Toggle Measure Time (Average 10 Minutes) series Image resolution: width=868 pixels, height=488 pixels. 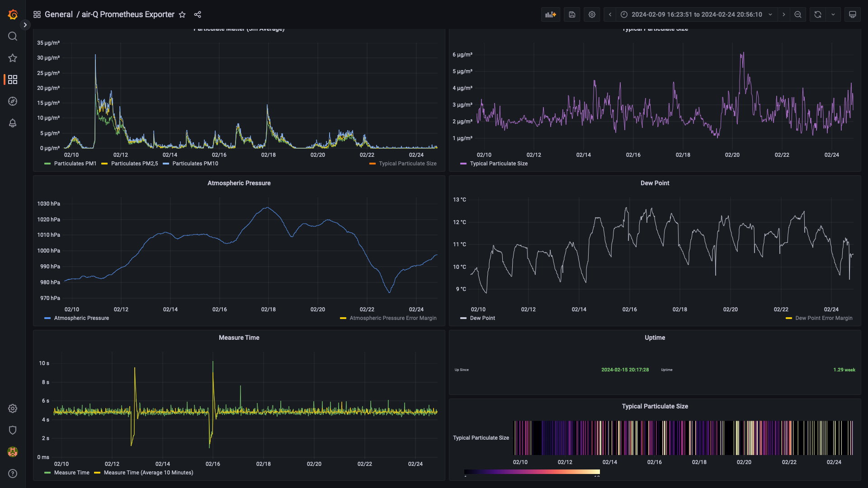[x=148, y=473]
